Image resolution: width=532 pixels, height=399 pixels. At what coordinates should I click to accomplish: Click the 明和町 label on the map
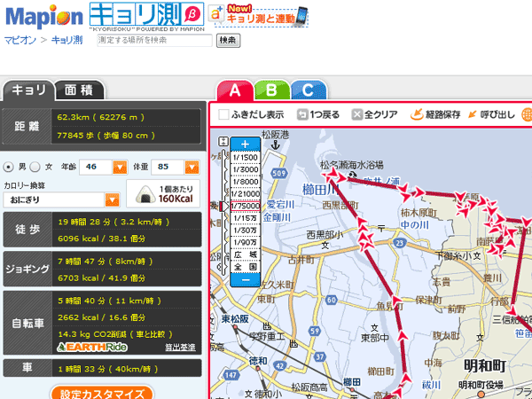(484, 366)
